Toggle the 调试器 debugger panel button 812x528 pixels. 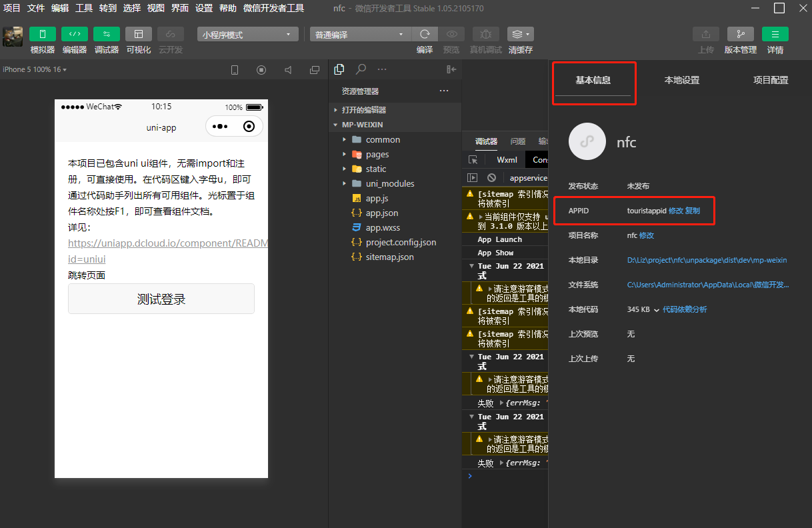point(107,34)
